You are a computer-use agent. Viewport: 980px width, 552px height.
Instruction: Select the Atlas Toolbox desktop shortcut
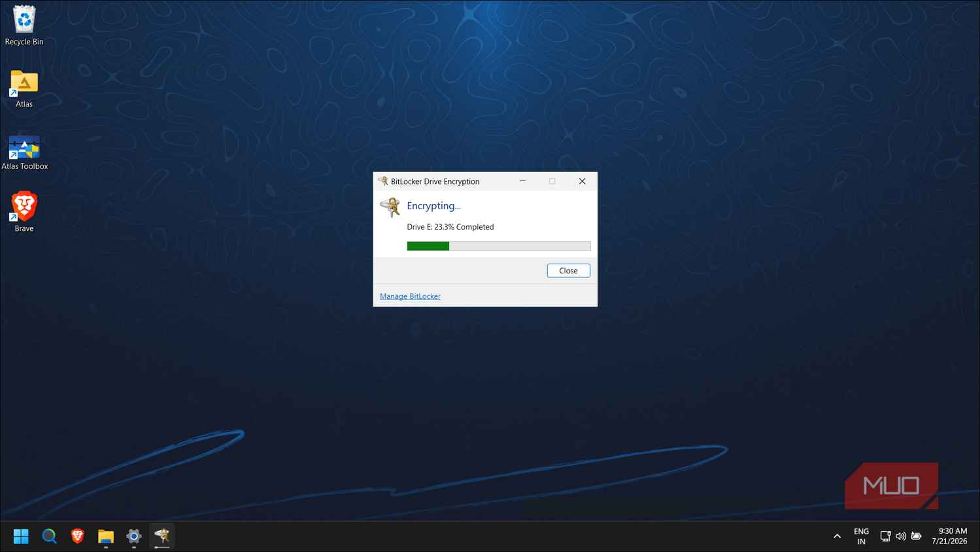click(24, 152)
